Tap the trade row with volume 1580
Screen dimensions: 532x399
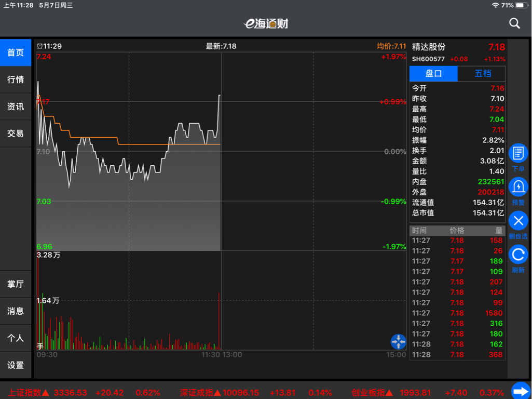pyautogui.click(x=458, y=313)
